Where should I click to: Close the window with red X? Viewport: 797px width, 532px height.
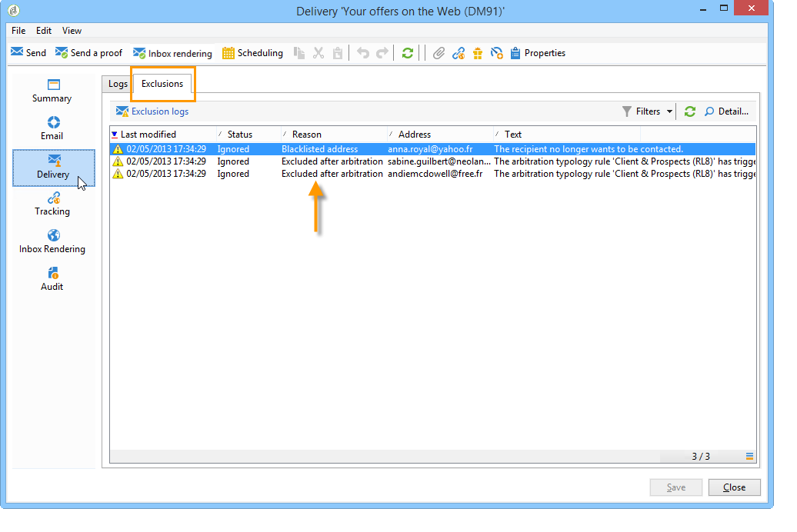click(752, 8)
